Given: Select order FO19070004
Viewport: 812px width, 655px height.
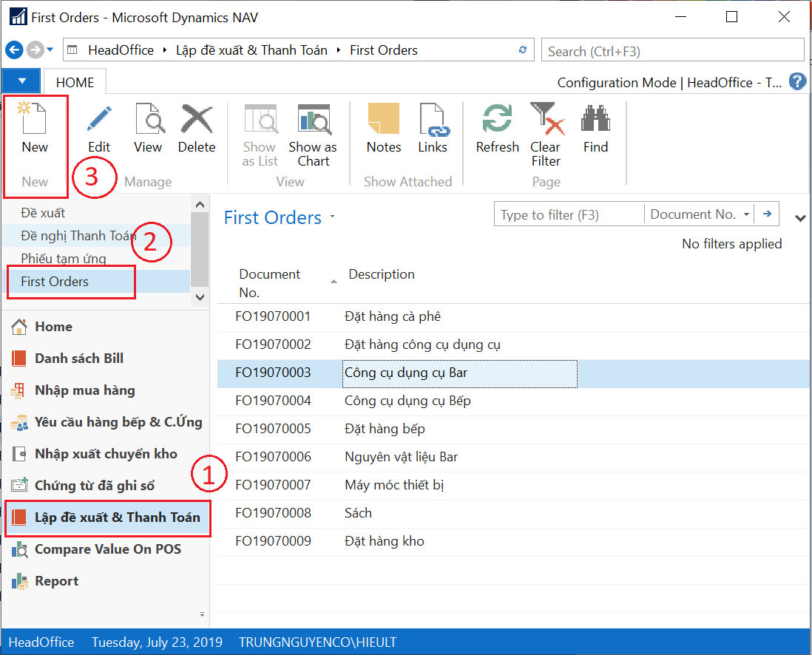Looking at the screenshot, I should click(x=512, y=401).
